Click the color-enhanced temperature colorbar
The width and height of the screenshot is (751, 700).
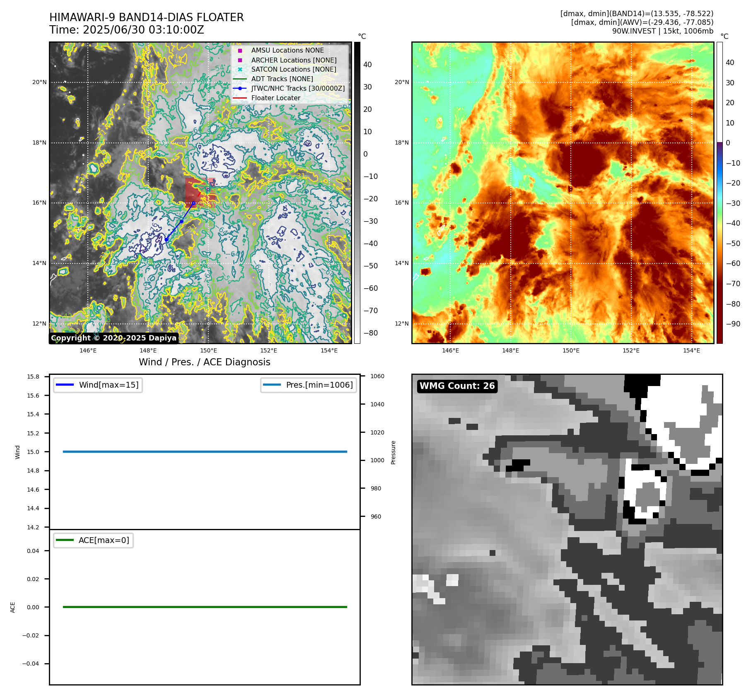720,193
